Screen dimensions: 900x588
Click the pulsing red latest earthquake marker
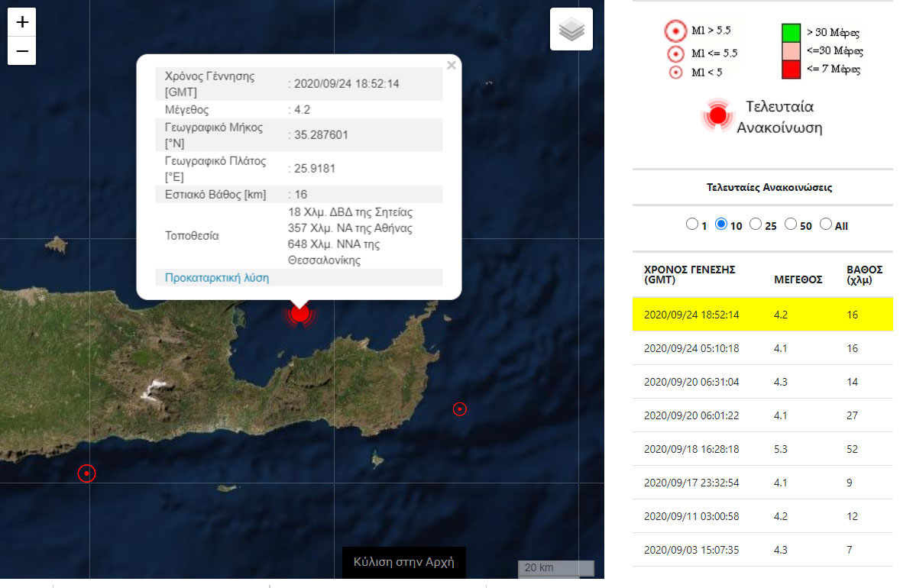click(x=299, y=312)
